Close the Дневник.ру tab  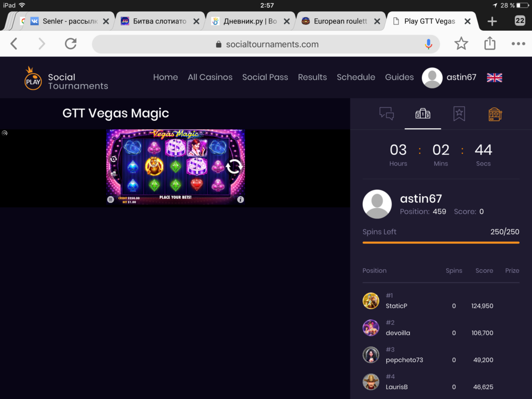[287, 21]
